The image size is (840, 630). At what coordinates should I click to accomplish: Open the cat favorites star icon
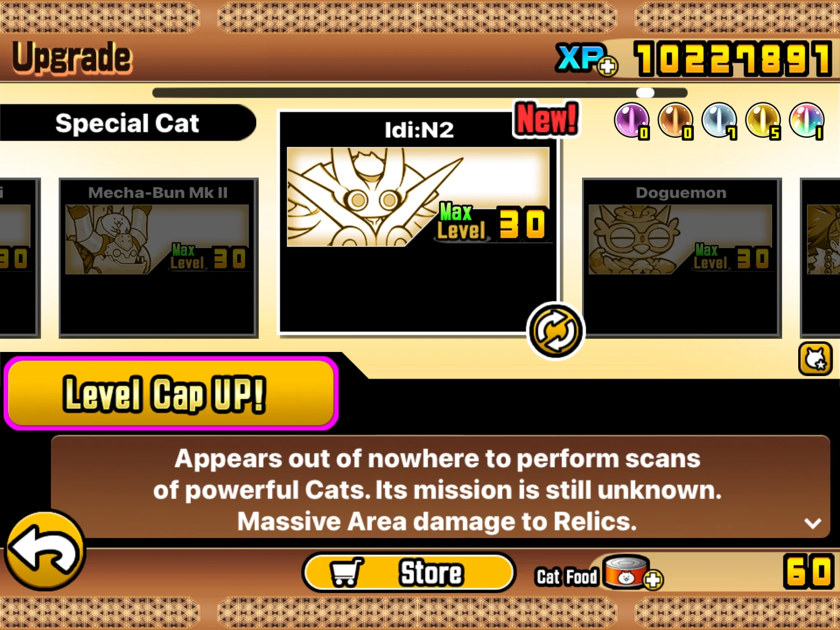pos(815,359)
